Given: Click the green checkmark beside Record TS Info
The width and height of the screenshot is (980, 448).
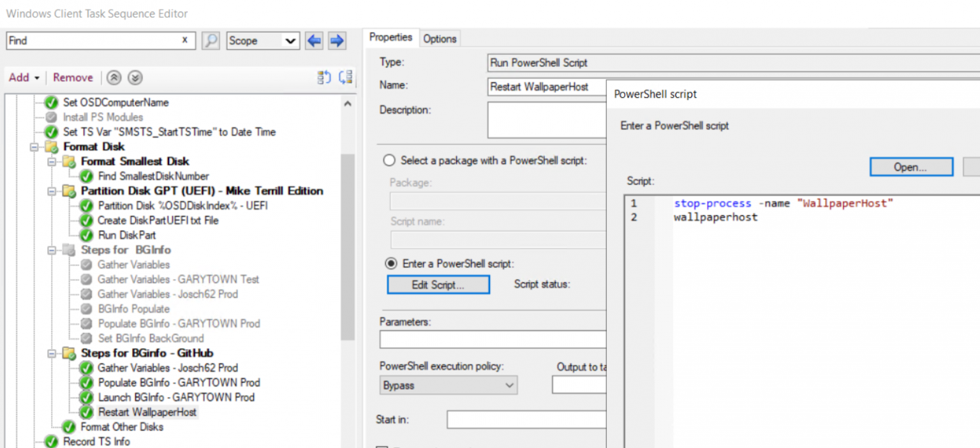Looking at the screenshot, I should tap(50, 441).
